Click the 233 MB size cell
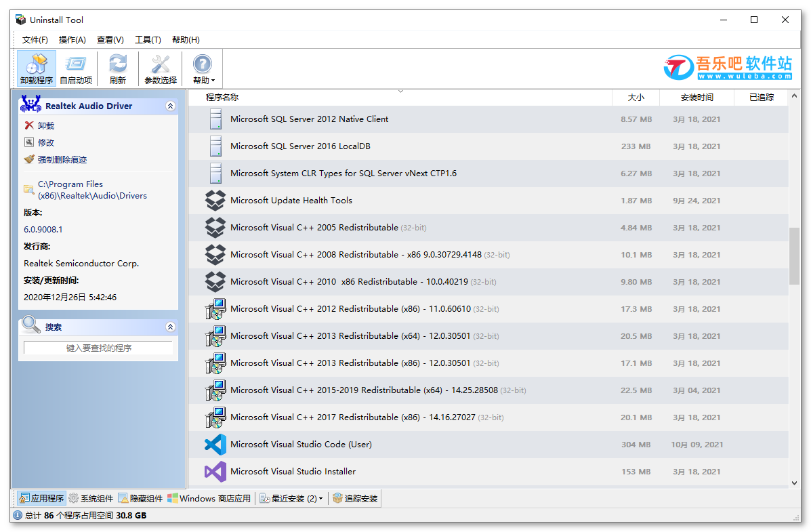Screen dimensions: 811x532 pyautogui.click(x=636, y=146)
